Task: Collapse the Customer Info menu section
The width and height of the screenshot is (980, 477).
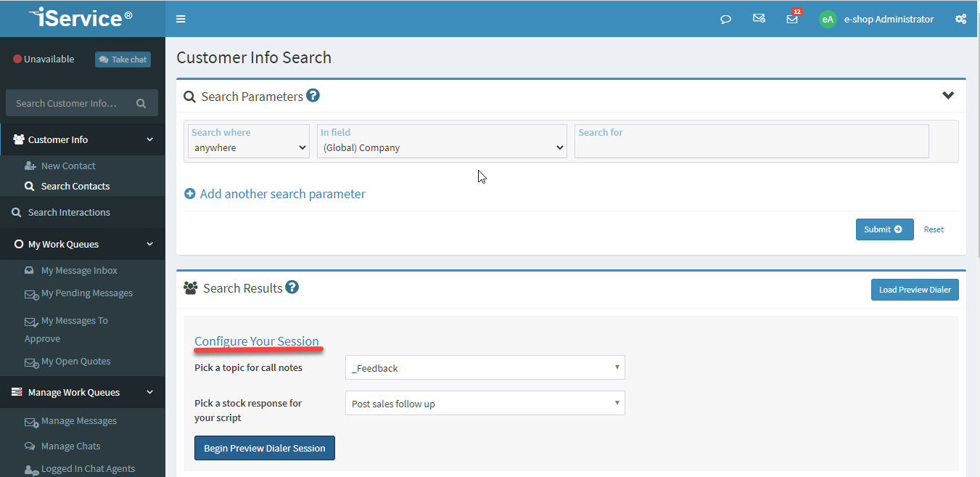Action: coord(83,139)
